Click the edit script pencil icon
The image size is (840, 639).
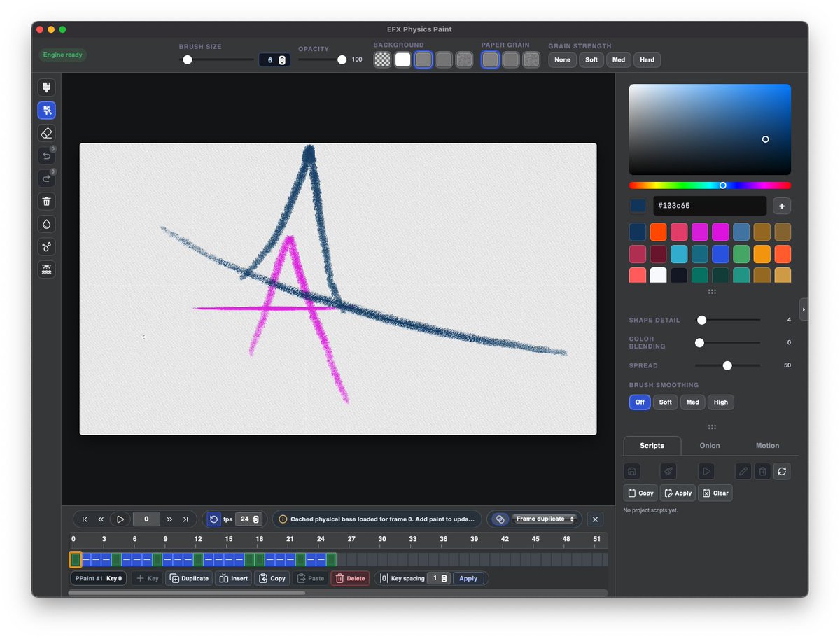[743, 471]
